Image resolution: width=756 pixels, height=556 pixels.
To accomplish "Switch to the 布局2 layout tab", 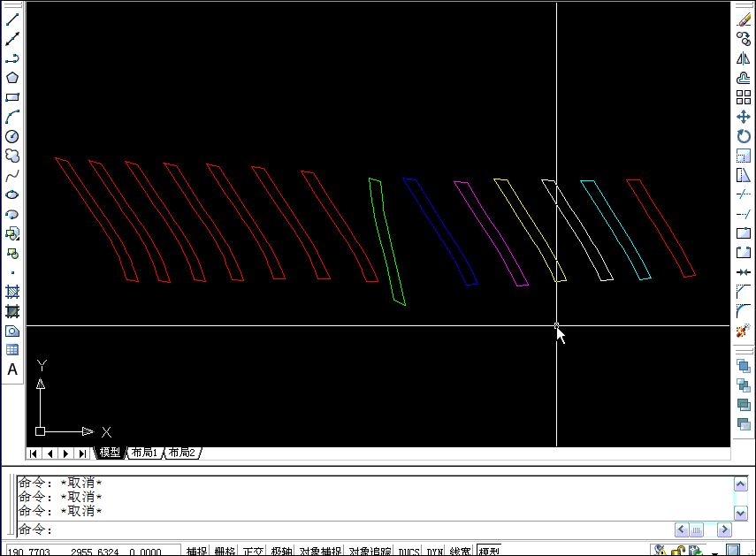I will (179, 452).
